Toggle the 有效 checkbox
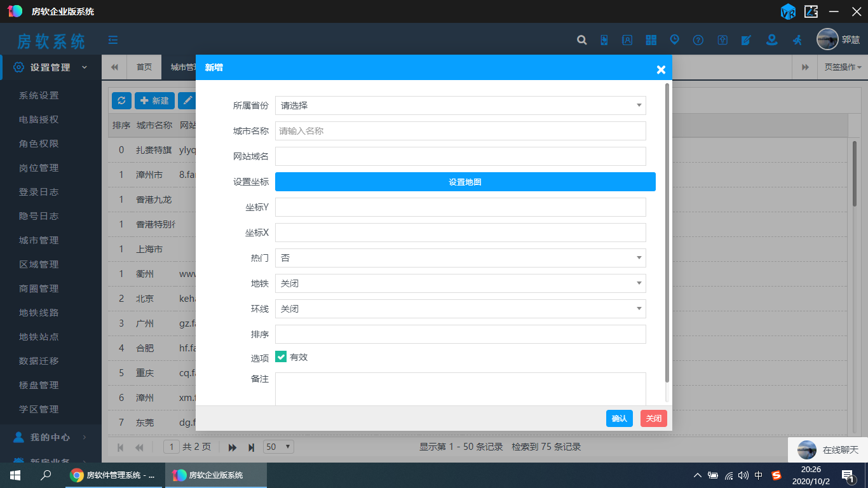This screenshot has width=868, height=488. coord(281,357)
